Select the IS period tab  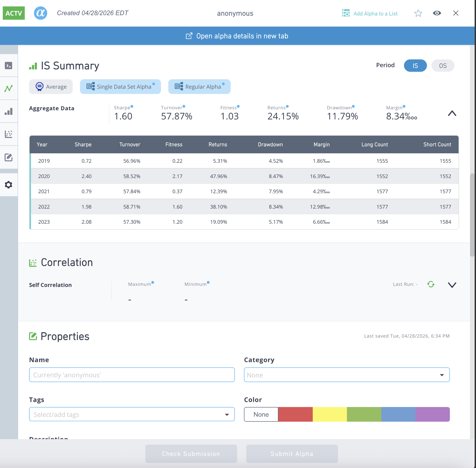[415, 66]
